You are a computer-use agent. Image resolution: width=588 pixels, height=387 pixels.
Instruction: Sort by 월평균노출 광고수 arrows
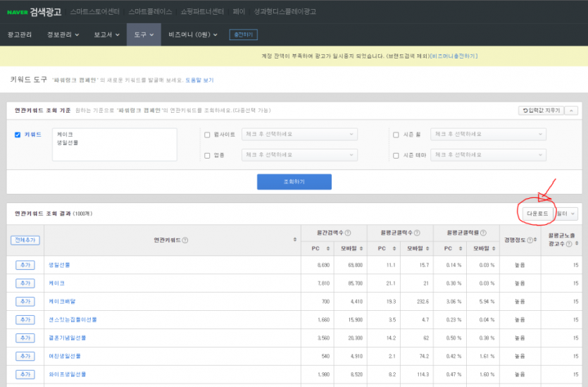tap(576, 244)
